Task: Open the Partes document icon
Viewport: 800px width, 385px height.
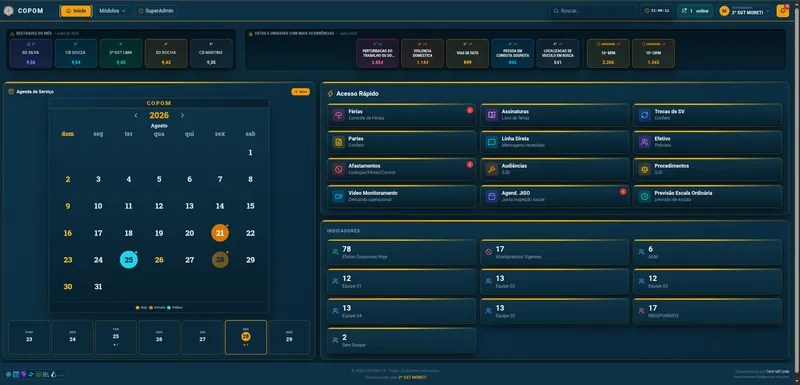Action: [338, 142]
